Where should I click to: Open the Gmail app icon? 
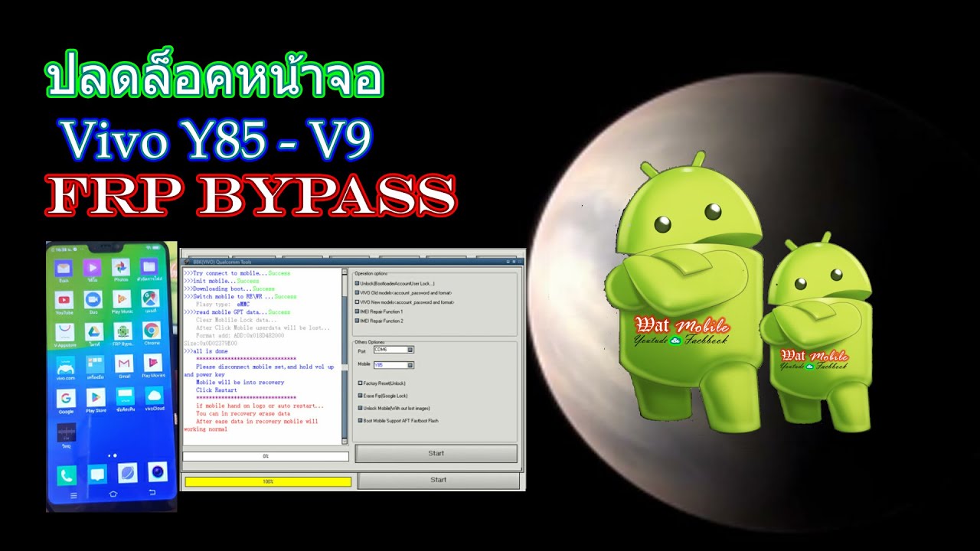pyautogui.click(x=124, y=364)
